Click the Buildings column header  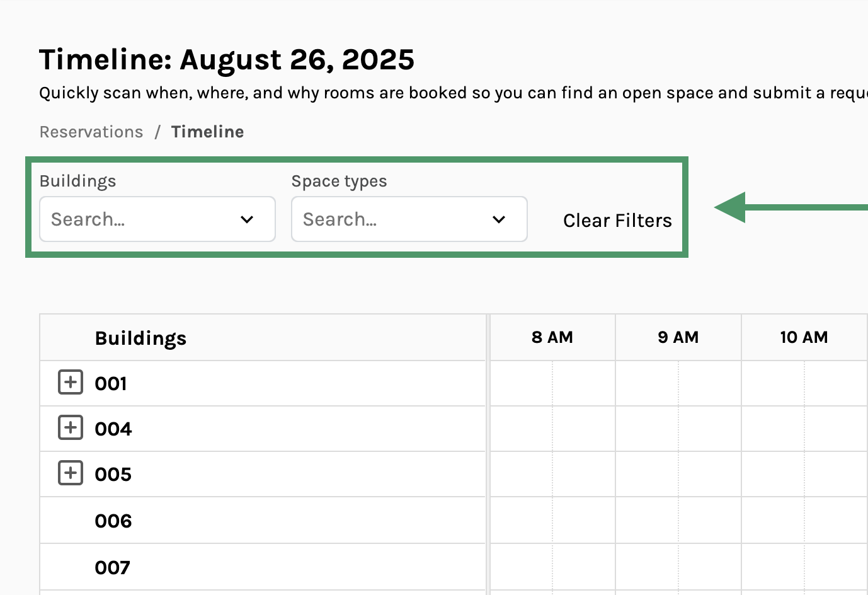click(x=140, y=338)
